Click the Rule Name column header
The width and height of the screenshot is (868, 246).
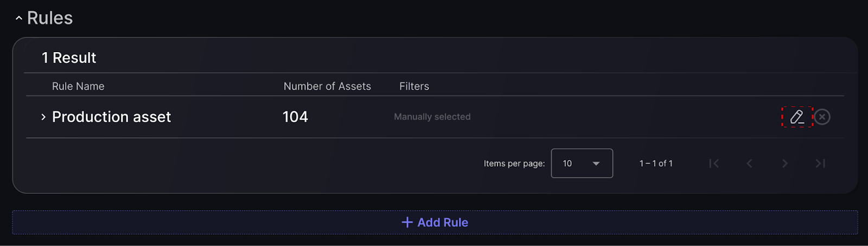click(x=78, y=86)
